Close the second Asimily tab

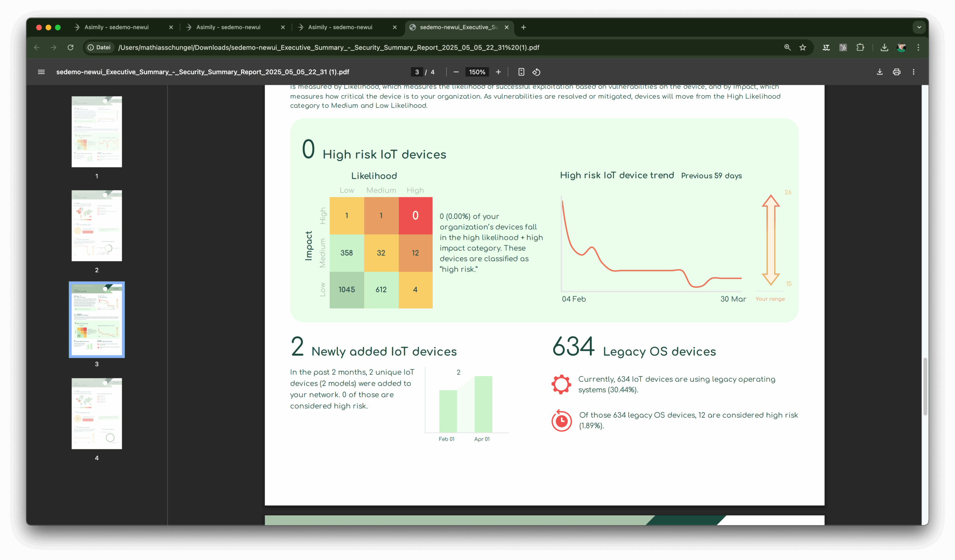point(283,27)
